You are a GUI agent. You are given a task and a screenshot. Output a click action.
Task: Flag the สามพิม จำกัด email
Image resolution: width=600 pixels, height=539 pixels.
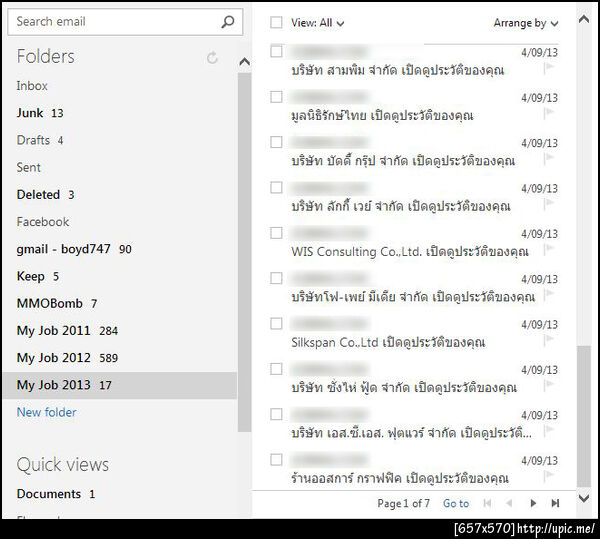tap(549, 68)
